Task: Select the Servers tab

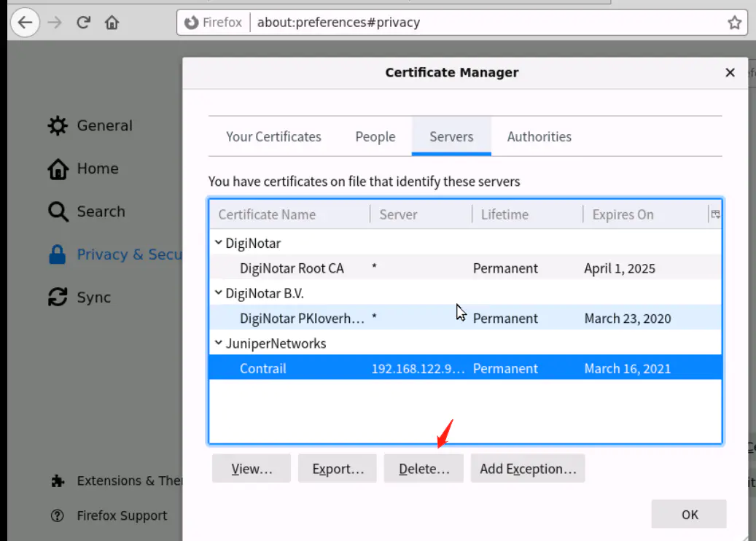Action: click(451, 136)
